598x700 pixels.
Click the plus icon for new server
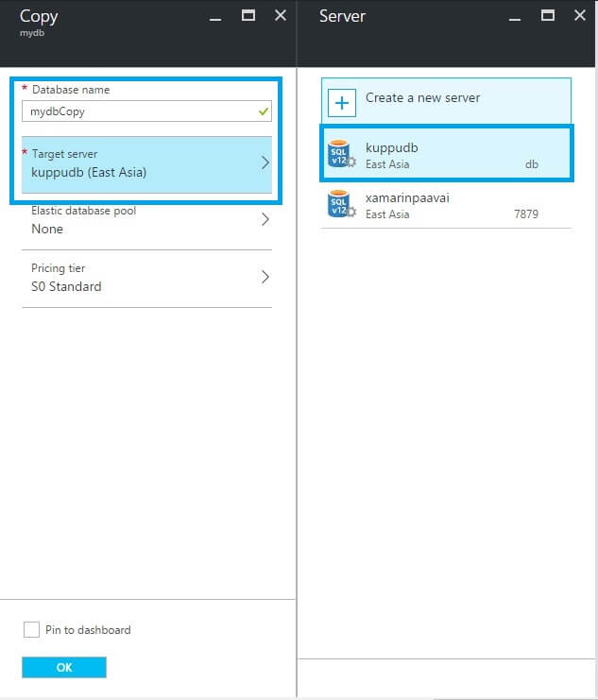[x=342, y=100]
